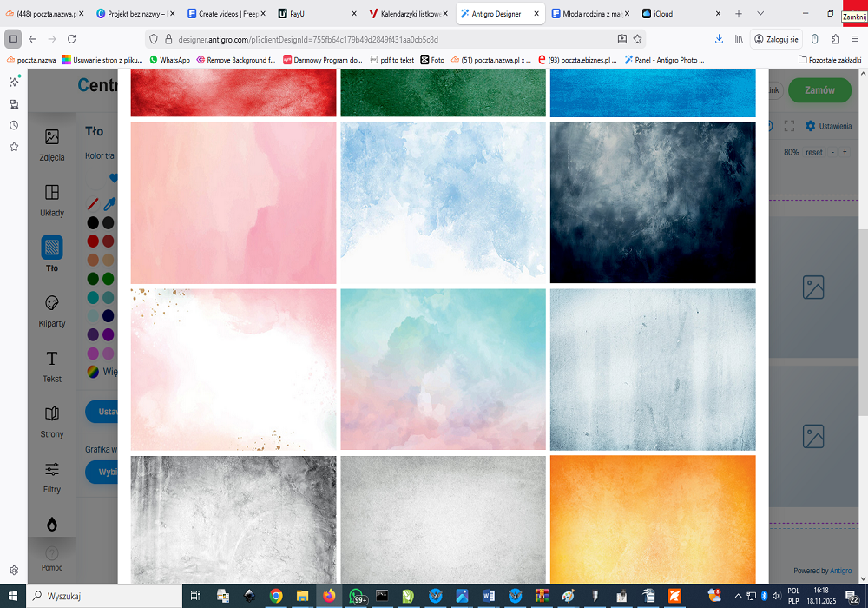This screenshot has width=868, height=608.
Task: Choose the black color swatch
Action: click(94, 222)
